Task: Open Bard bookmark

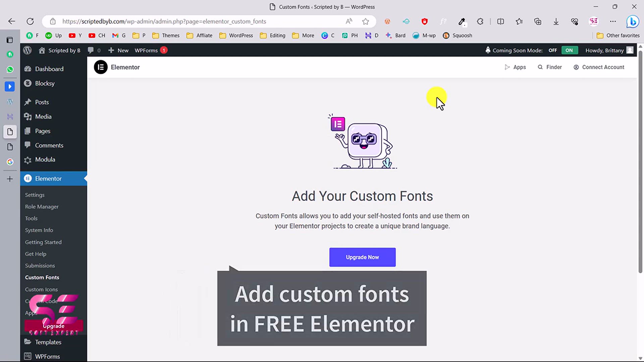Action: click(x=395, y=36)
